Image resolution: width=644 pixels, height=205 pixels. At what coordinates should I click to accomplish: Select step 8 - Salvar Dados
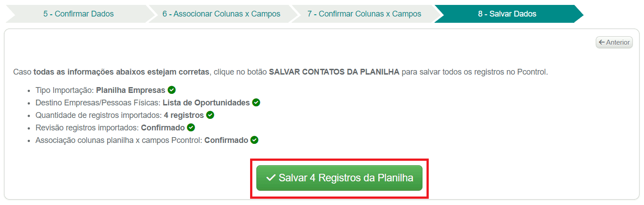point(507,14)
